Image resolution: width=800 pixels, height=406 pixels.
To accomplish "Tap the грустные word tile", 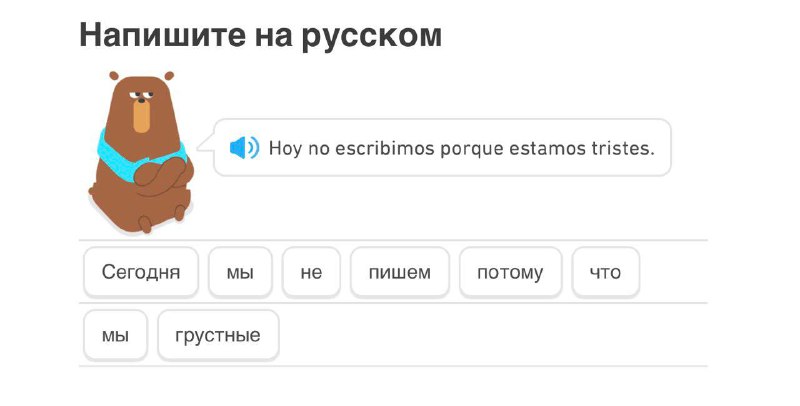I will click(218, 335).
